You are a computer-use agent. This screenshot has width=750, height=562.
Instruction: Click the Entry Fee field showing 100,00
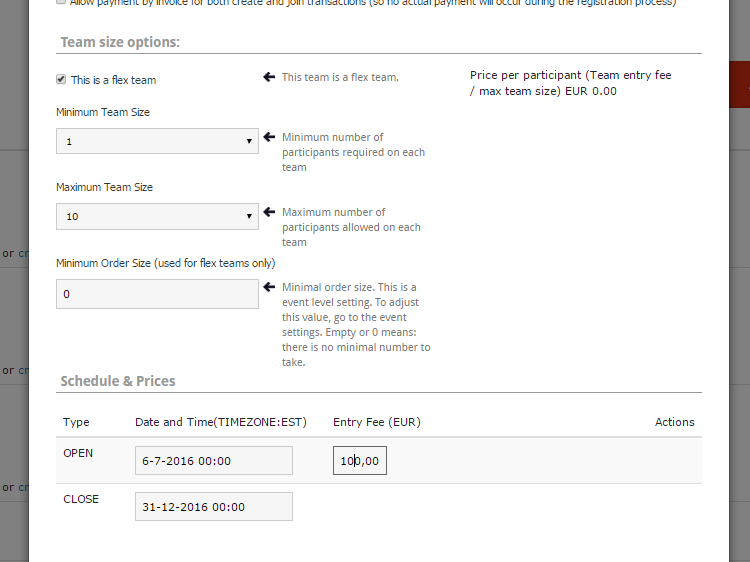pyautogui.click(x=360, y=461)
